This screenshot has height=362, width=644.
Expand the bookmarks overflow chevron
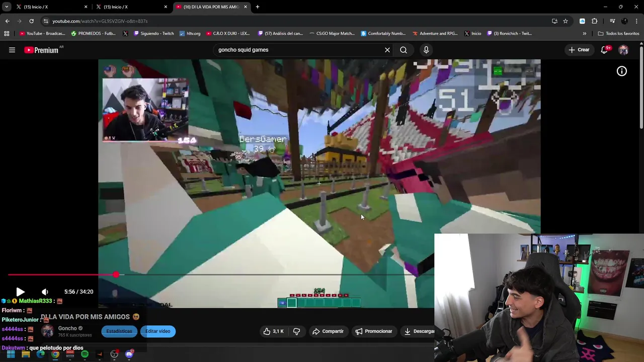pyautogui.click(x=585, y=34)
